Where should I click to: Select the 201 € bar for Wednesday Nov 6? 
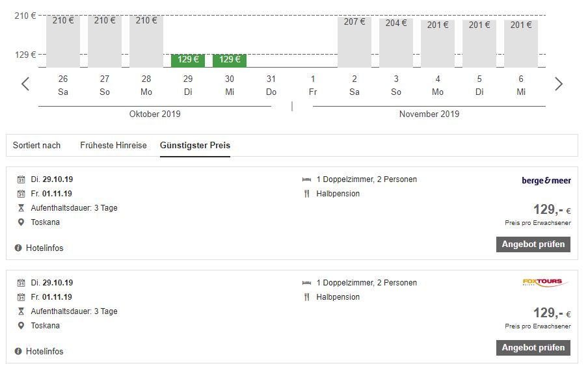521,44
